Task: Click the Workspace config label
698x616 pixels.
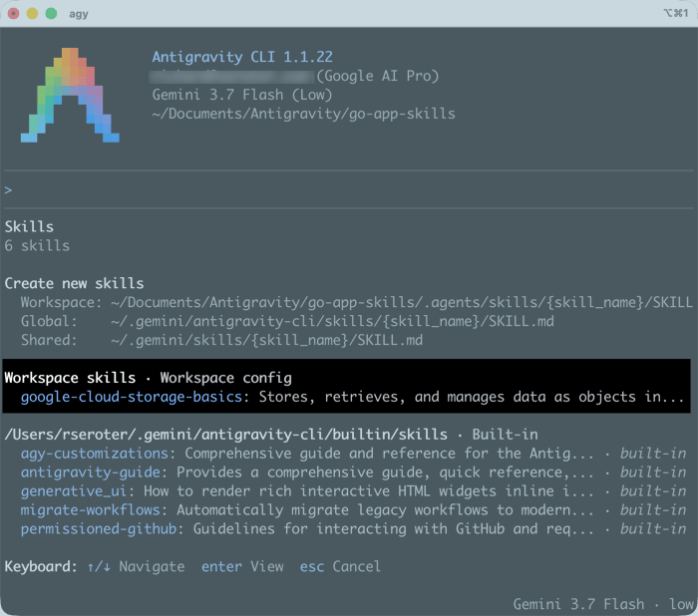Action: [x=225, y=378]
